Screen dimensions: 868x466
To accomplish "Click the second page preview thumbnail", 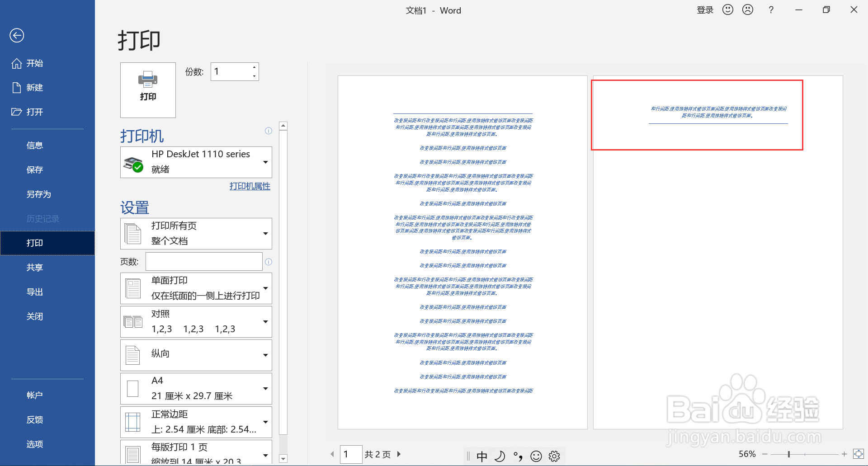I will tap(718, 252).
